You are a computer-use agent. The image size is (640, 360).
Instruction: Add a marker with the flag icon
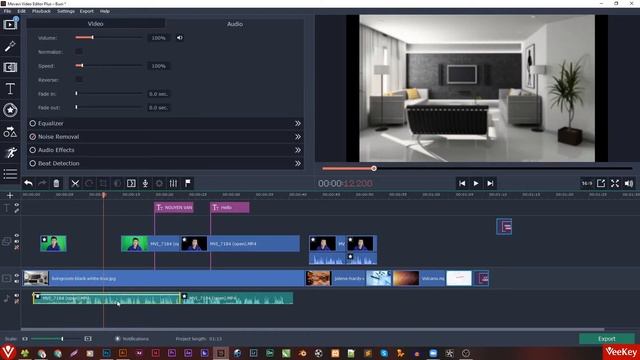188,183
